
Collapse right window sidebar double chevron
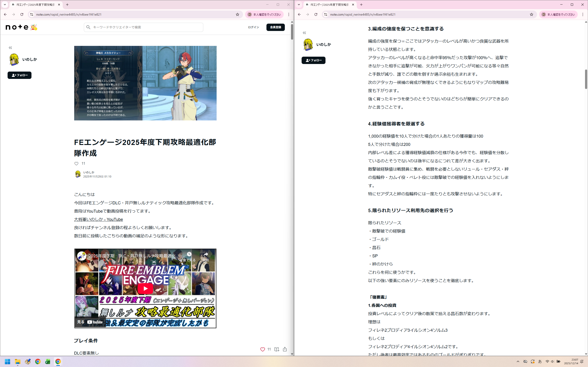pos(304,33)
